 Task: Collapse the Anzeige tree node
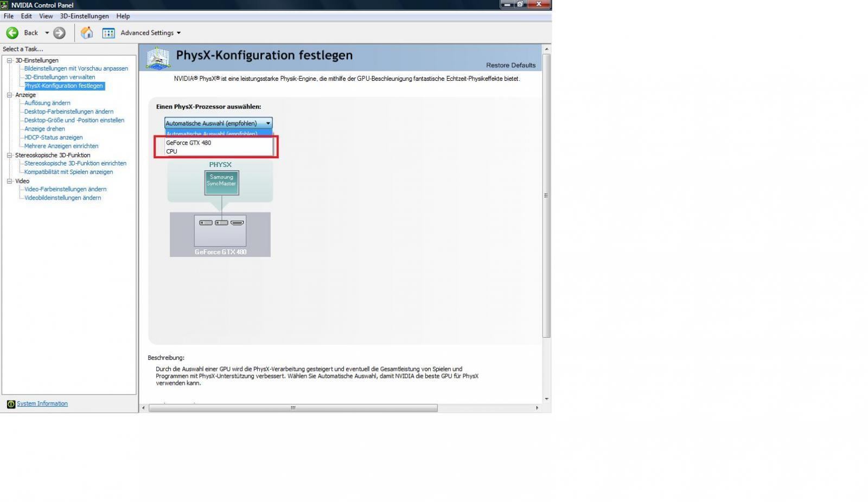[x=9, y=95]
